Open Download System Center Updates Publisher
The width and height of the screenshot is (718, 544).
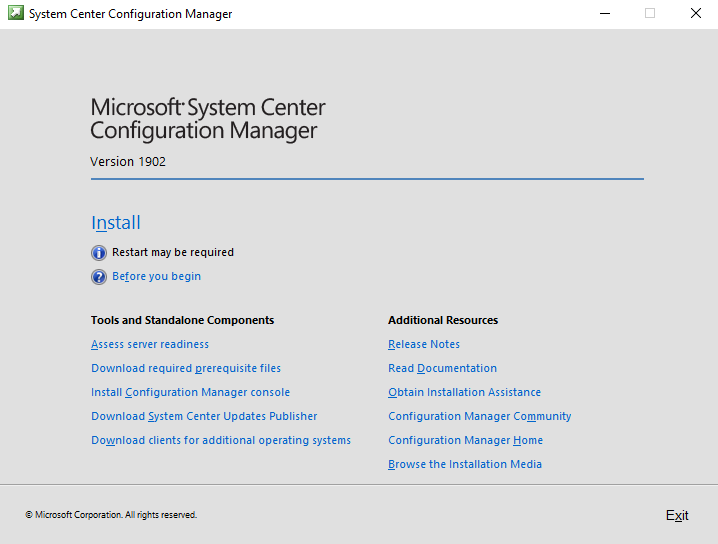tap(204, 416)
